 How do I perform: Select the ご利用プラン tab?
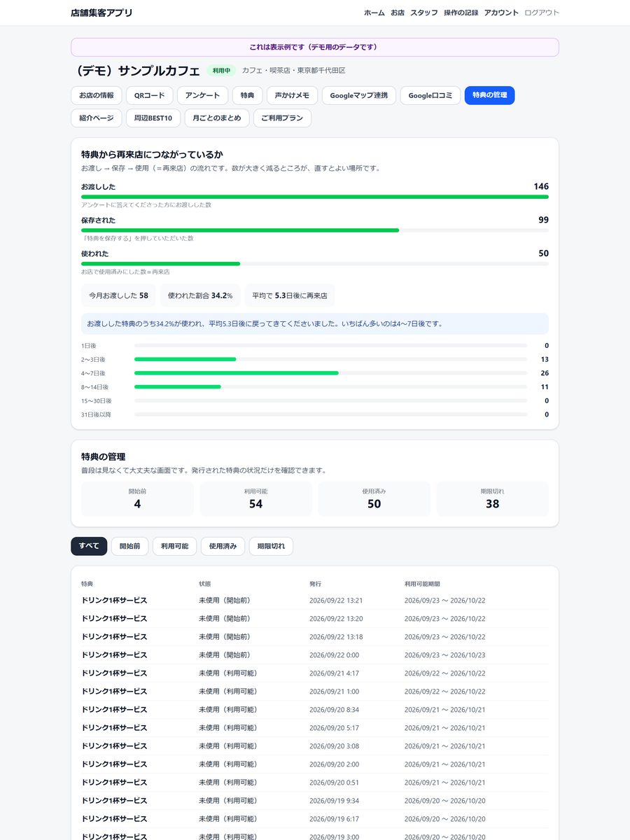coord(282,118)
